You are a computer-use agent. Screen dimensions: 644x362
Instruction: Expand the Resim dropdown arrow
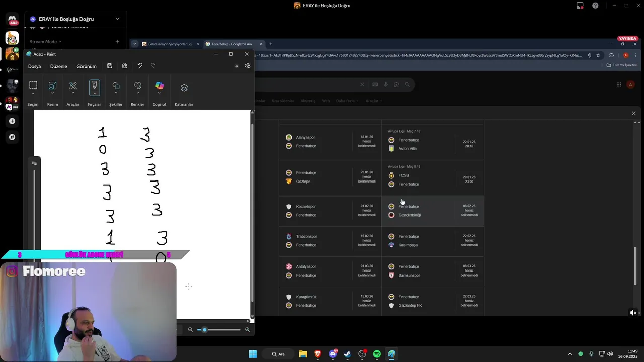coord(52,93)
